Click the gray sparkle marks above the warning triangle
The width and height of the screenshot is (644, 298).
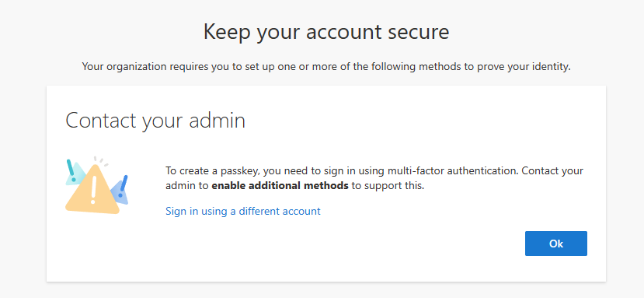[x=100, y=161]
